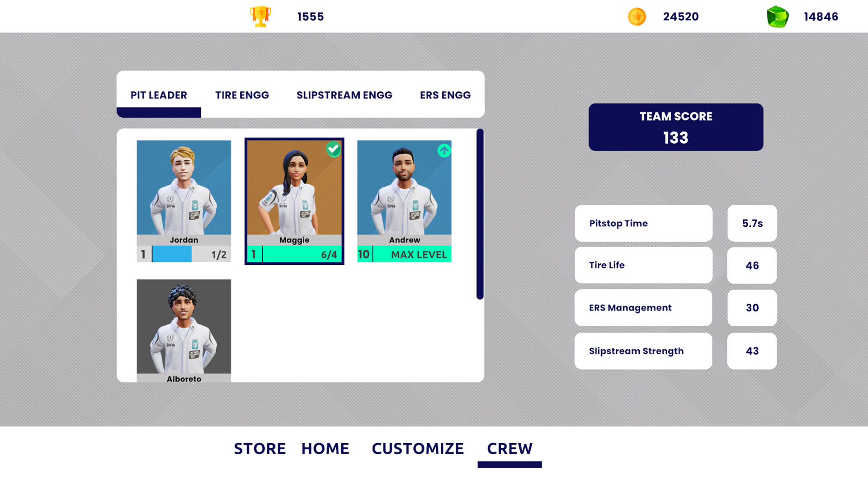
Task: Open the CUSTOMIZE section
Action: [x=418, y=449]
